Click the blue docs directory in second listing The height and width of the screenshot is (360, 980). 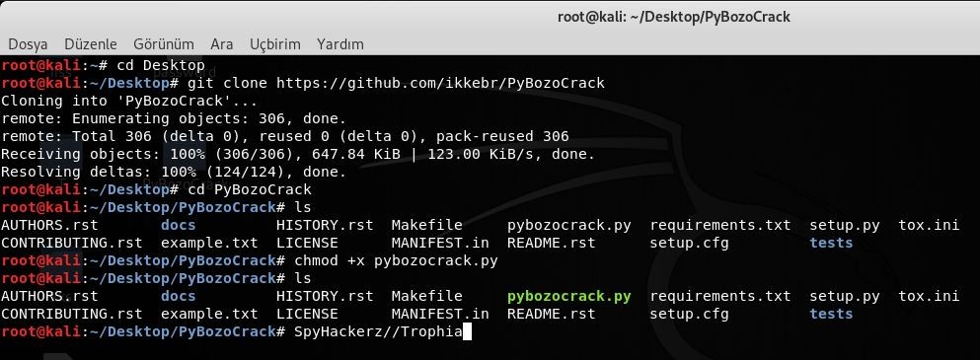(x=178, y=296)
